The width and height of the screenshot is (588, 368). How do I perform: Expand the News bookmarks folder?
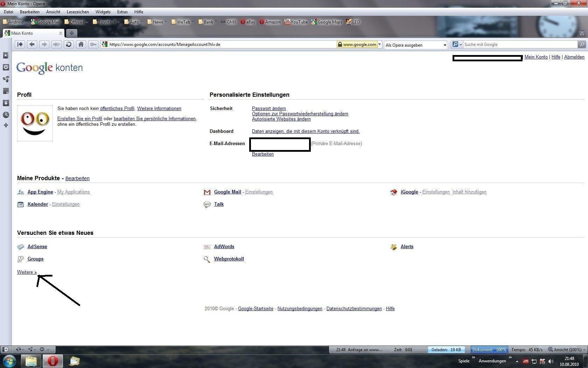[157, 22]
